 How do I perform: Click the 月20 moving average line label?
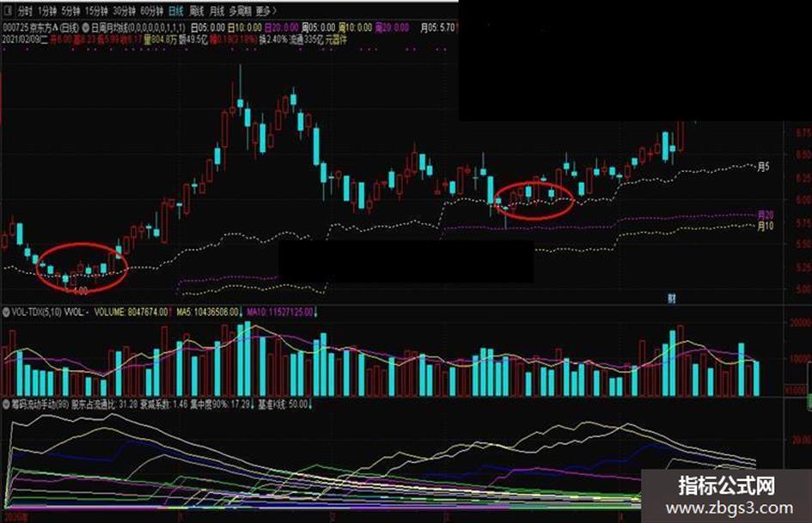click(x=766, y=215)
